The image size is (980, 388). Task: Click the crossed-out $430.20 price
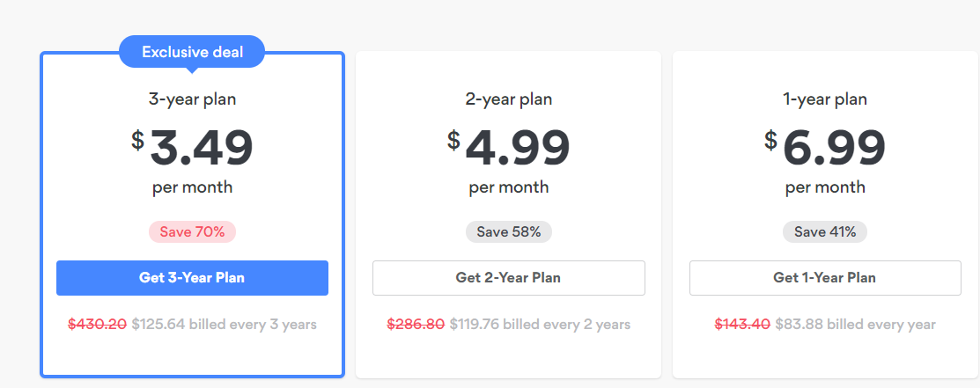click(x=98, y=325)
